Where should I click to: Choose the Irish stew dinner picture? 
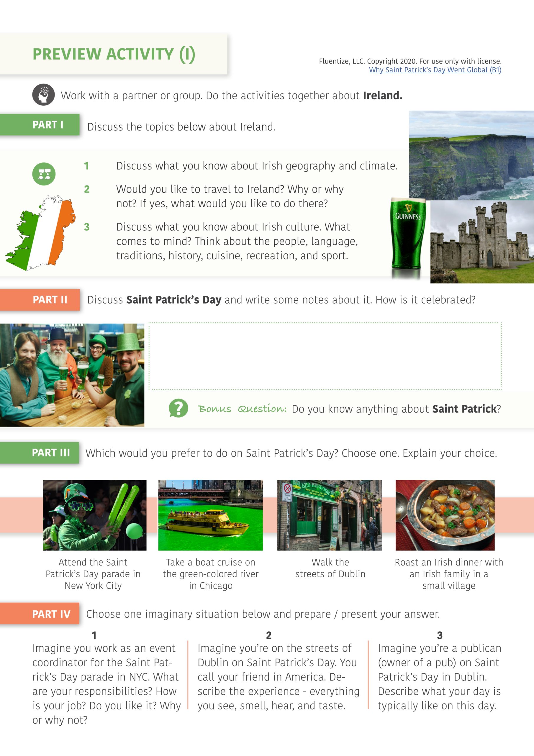tap(445, 515)
